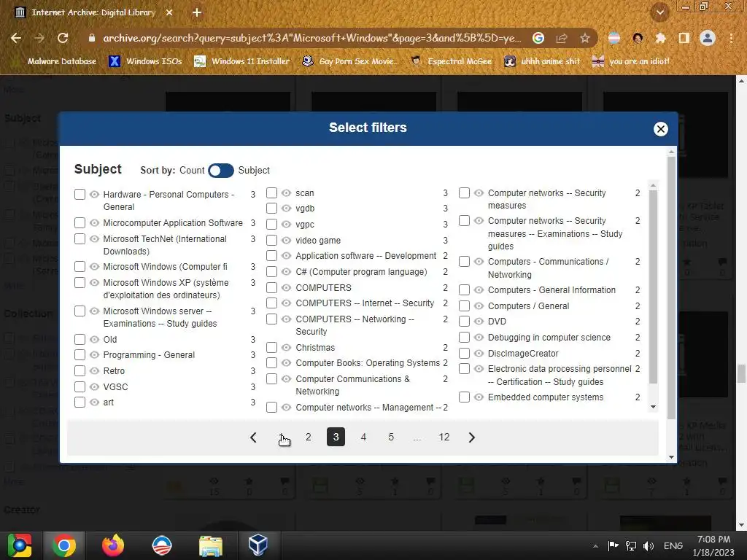747x560 pixels.
Task: Open tab search dropdown arrow
Action: (660, 13)
